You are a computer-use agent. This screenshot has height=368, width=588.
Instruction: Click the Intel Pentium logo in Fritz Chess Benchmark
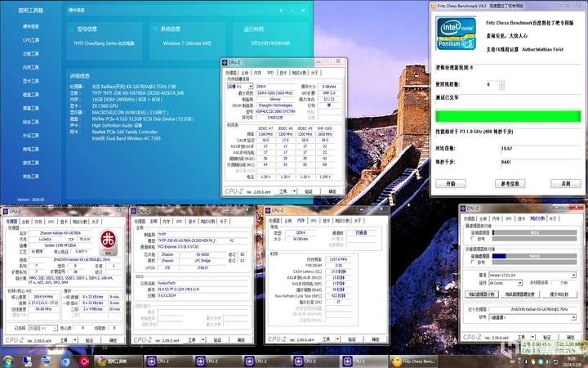pos(456,33)
